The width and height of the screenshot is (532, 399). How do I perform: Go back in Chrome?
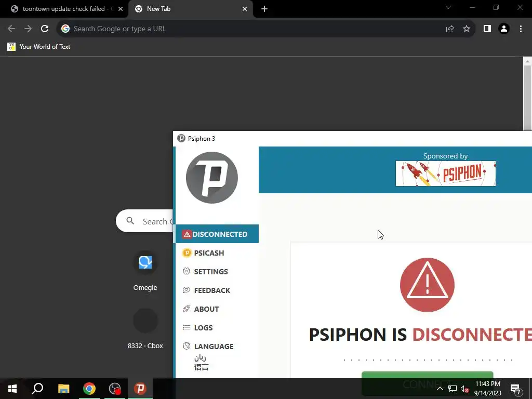[11, 29]
